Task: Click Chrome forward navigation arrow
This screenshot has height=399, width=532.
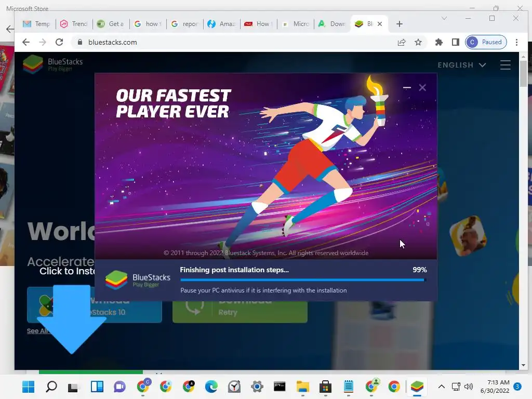Action: pos(43,42)
